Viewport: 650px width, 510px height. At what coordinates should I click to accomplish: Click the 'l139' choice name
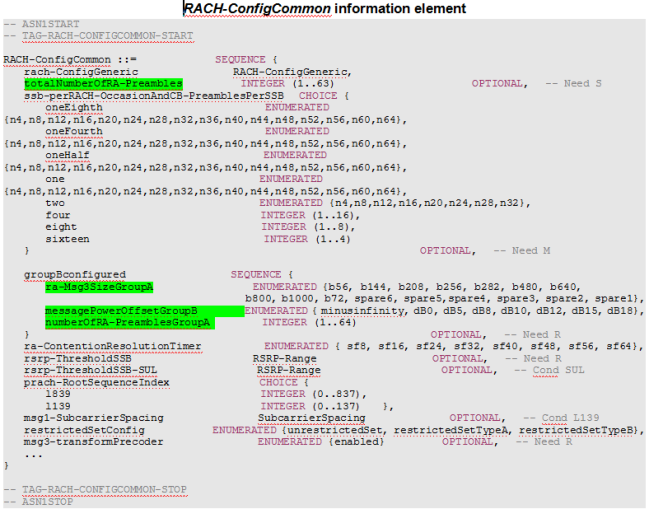(x=58, y=406)
